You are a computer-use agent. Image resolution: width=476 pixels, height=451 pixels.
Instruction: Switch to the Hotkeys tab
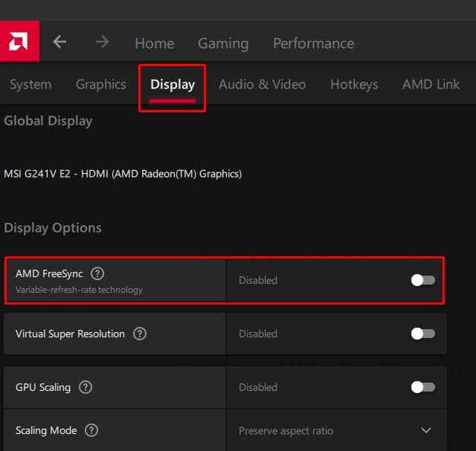tap(354, 85)
